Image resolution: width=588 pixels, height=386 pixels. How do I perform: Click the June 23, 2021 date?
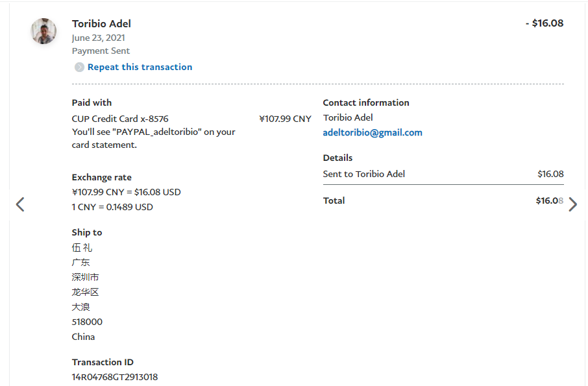[99, 38]
